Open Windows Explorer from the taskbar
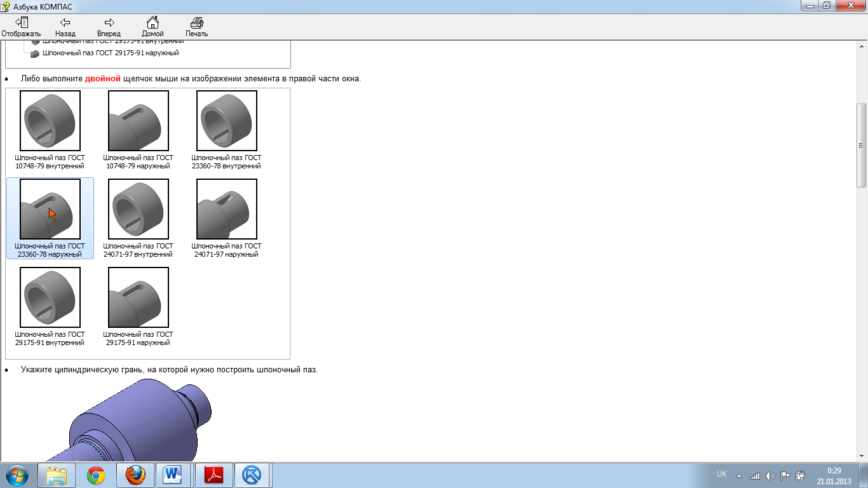The image size is (868, 488). (57, 475)
